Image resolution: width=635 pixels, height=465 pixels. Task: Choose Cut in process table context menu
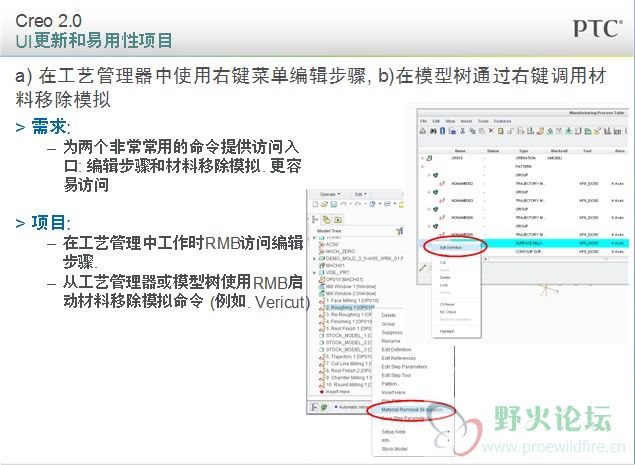(443, 262)
